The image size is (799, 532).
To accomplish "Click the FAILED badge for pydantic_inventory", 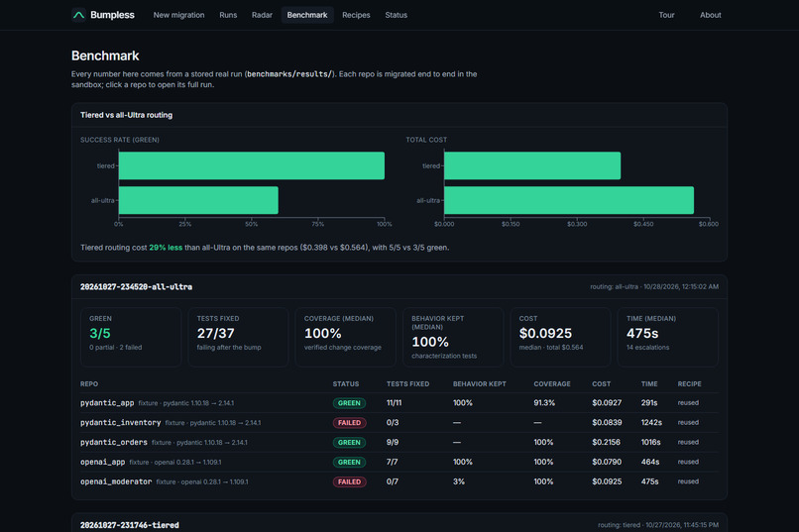I will 349,423.
